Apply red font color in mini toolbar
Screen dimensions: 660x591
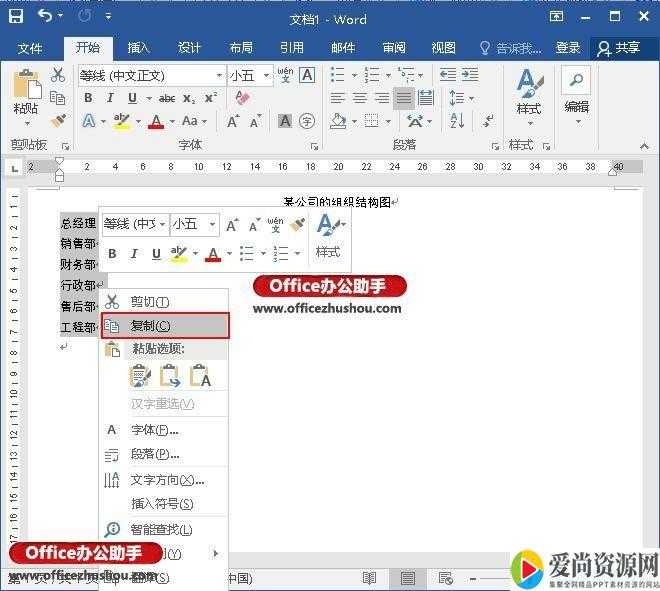(213, 254)
